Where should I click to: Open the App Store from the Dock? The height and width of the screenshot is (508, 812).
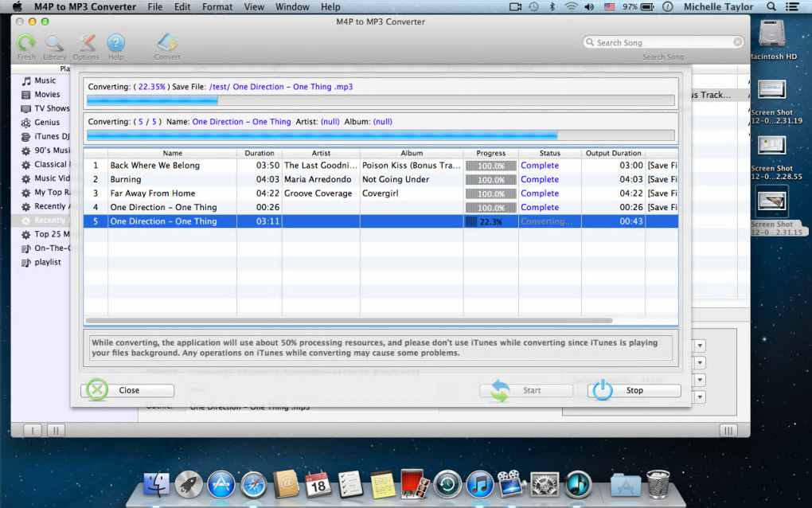(221, 485)
